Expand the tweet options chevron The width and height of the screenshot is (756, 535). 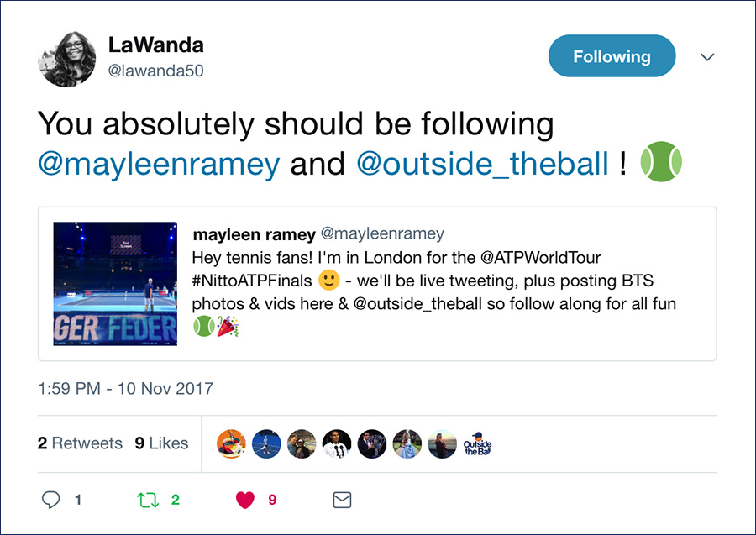click(706, 57)
